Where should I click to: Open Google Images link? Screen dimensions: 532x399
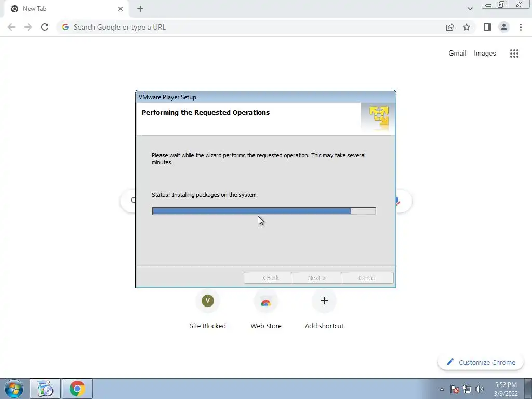[485, 54]
